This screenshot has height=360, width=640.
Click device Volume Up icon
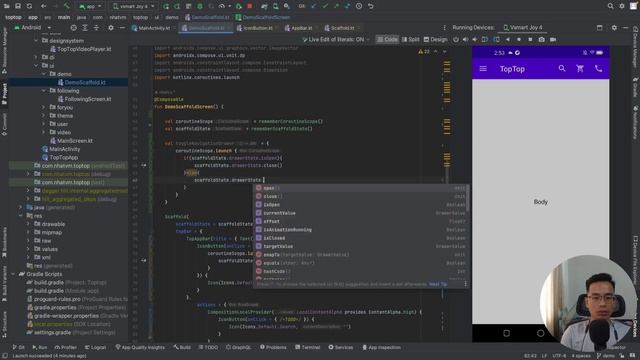465,40
